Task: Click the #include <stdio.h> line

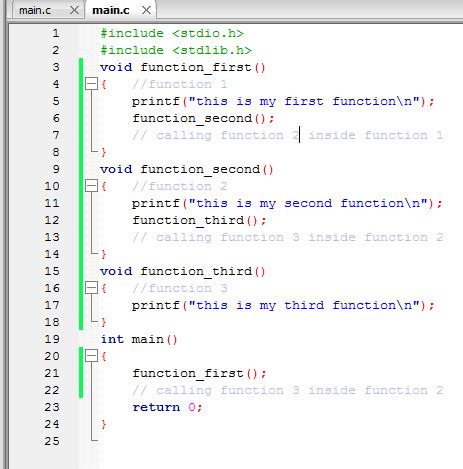Action: [172, 33]
